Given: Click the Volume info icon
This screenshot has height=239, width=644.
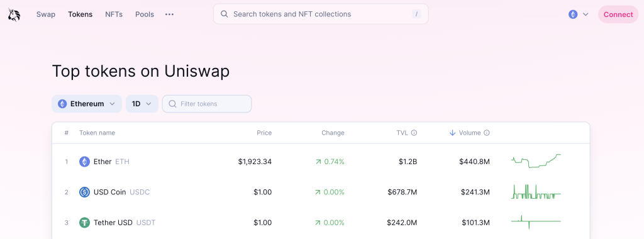Looking at the screenshot, I should coord(487,133).
